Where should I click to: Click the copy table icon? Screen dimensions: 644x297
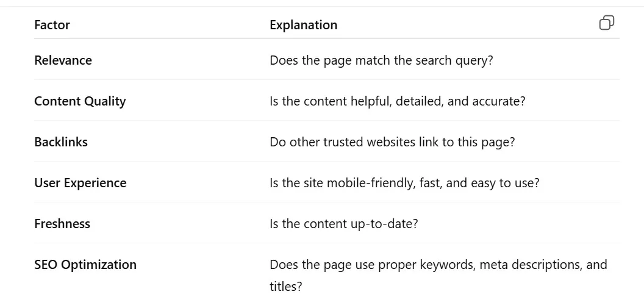[x=607, y=23]
